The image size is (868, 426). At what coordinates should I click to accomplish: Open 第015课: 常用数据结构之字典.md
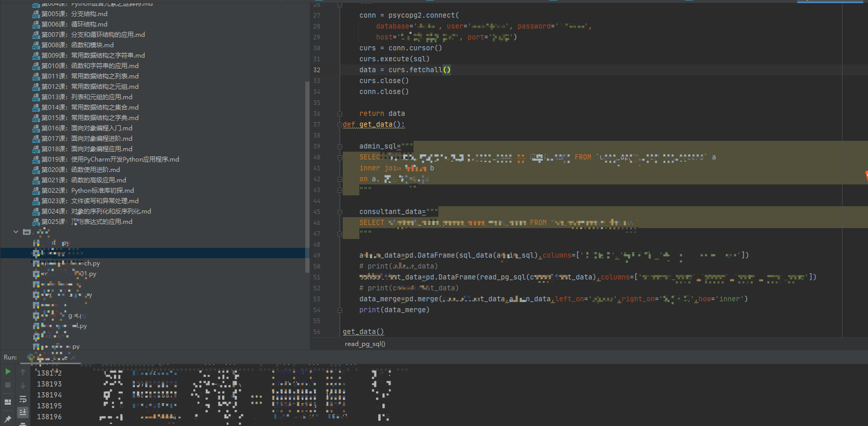90,118
